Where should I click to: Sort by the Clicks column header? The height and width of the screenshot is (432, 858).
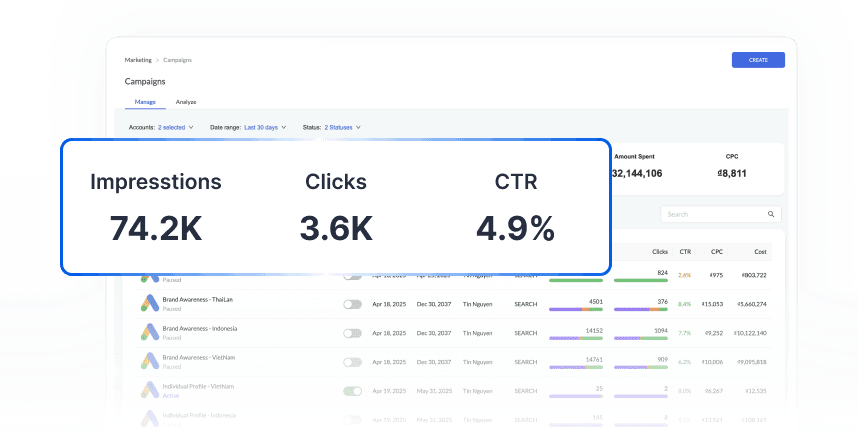click(x=660, y=252)
